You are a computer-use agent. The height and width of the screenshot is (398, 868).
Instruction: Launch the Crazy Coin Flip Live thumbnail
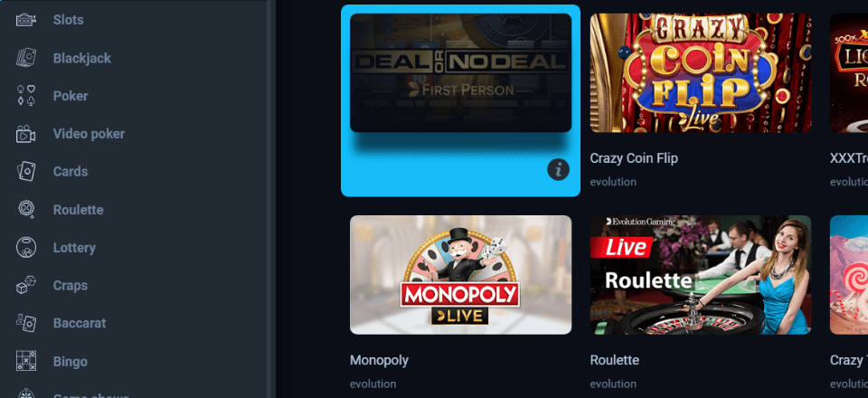pyautogui.click(x=701, y=72)
